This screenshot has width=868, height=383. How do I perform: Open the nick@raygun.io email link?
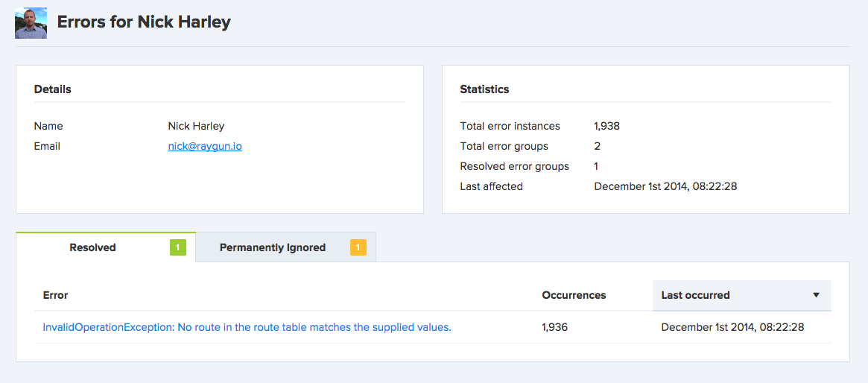(205, 147)
